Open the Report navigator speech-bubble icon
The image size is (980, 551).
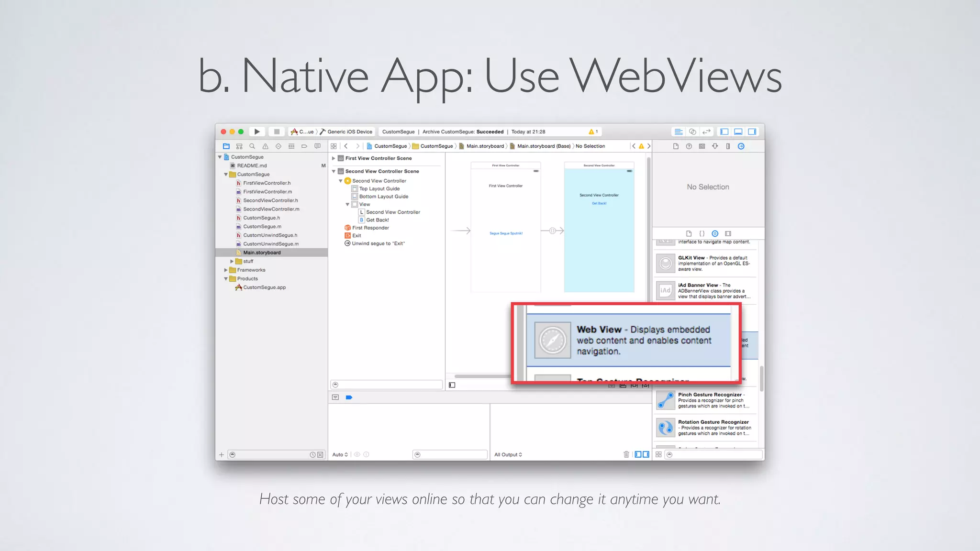click(x=317, y=146)
